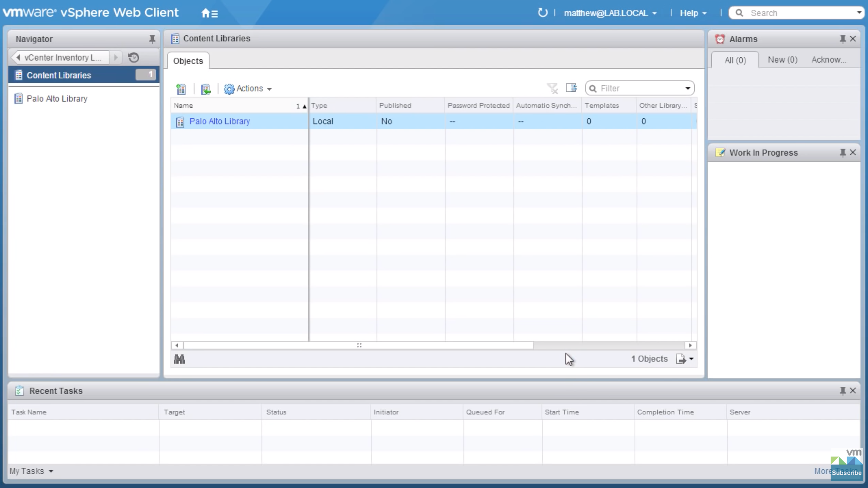The height and width of the screenshot is (488, 868).
Task: Click the forward navigation arrow
Action: (x=116, y=57)
